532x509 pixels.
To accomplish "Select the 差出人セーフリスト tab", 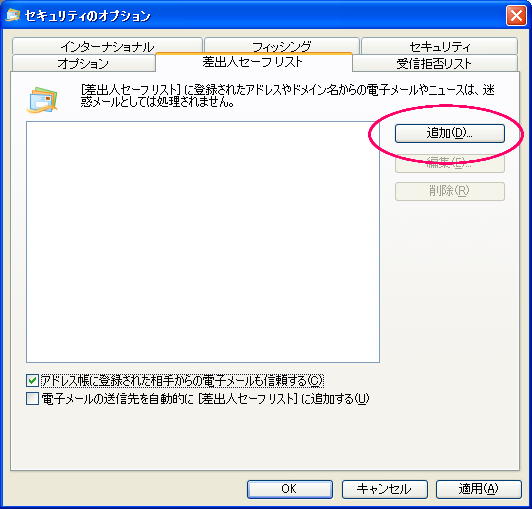I will click(253, 62).
